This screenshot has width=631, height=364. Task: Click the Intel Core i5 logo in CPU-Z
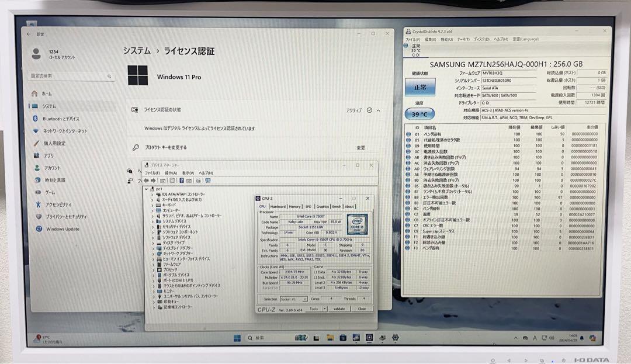[357, 224]
